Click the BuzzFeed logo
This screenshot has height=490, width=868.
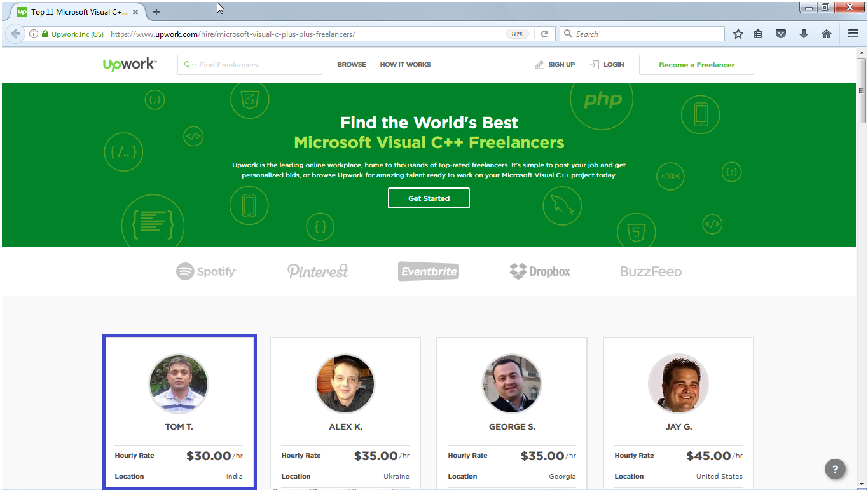[651, 272]
